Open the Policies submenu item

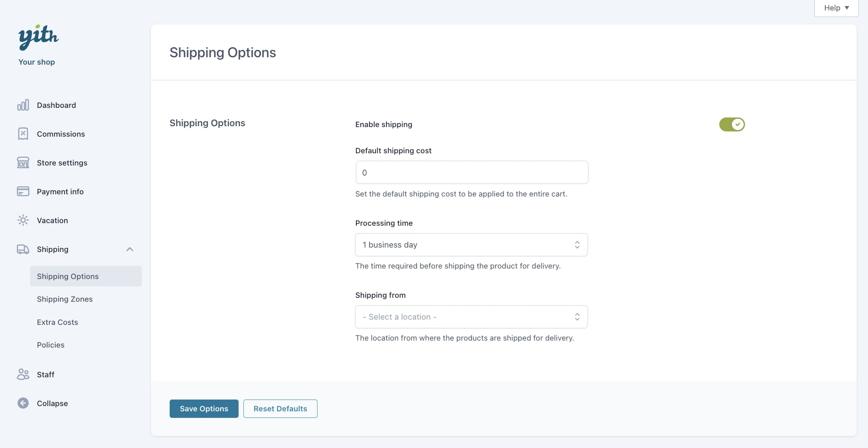pyautogui.click(x=51, y=345)
